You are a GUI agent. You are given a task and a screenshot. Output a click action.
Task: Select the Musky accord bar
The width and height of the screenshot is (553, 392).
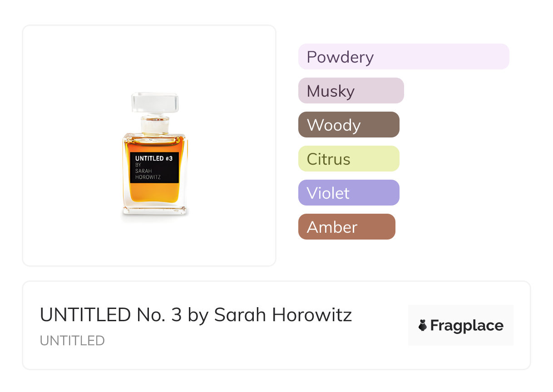351,91
